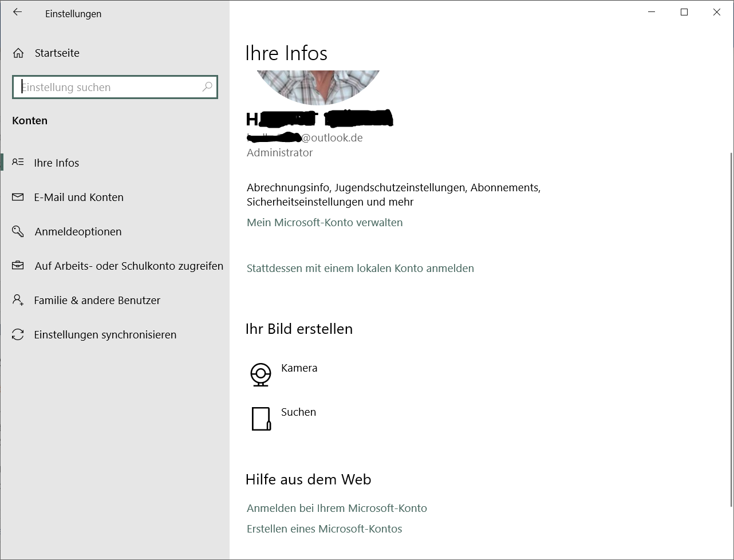The width and height of the screenshot is (734, 560).
Task: Click the Anmeldeoptionen key icon
Action: click(18, 231)
